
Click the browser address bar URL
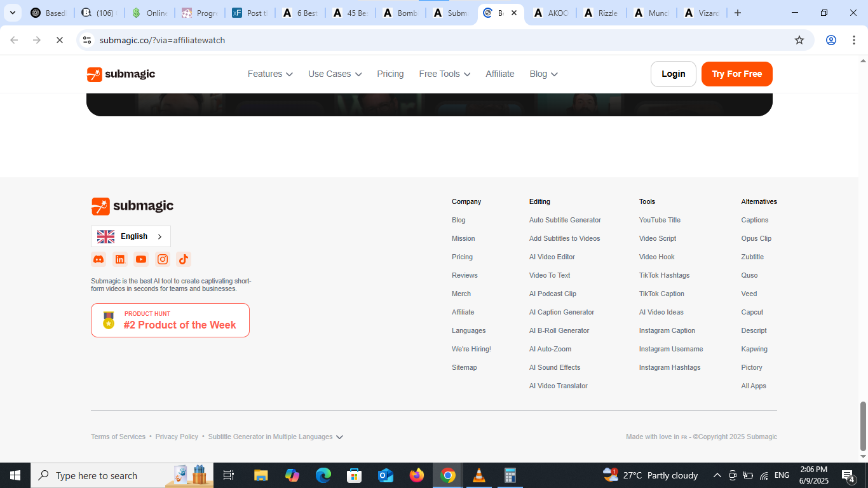162,40
